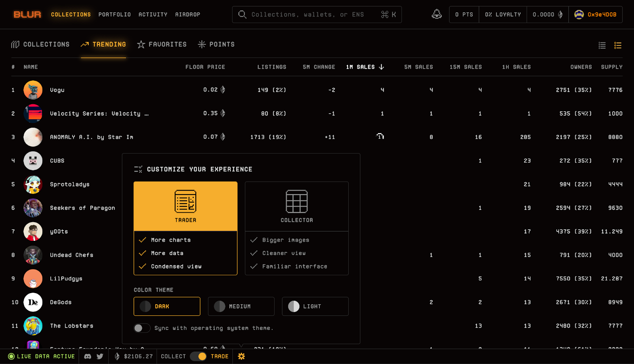
Task: Click The Lobstars collection avatar
Action: point(33,326)
